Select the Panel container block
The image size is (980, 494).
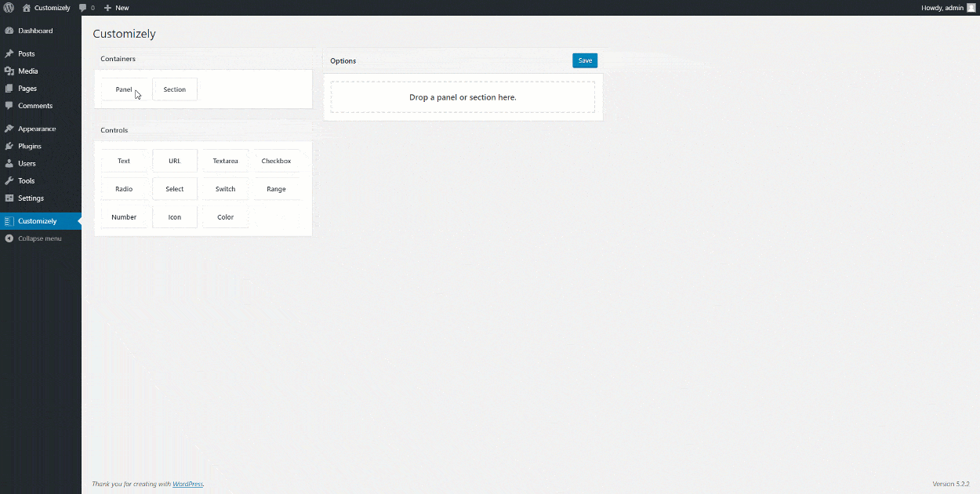124,89
